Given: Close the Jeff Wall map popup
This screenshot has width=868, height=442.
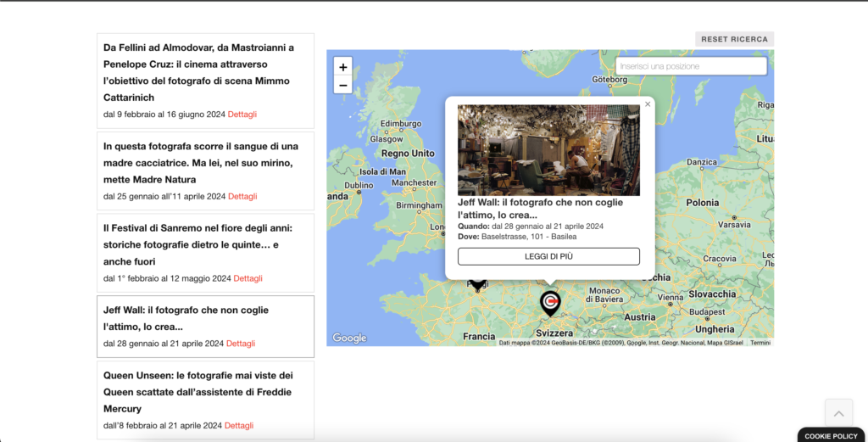Looking at the screenshot, I should tap(648, 104).
